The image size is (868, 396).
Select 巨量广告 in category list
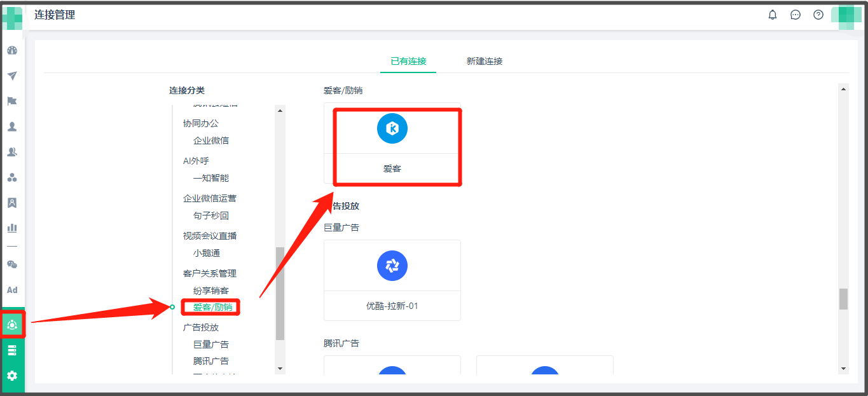click(211, 345)
